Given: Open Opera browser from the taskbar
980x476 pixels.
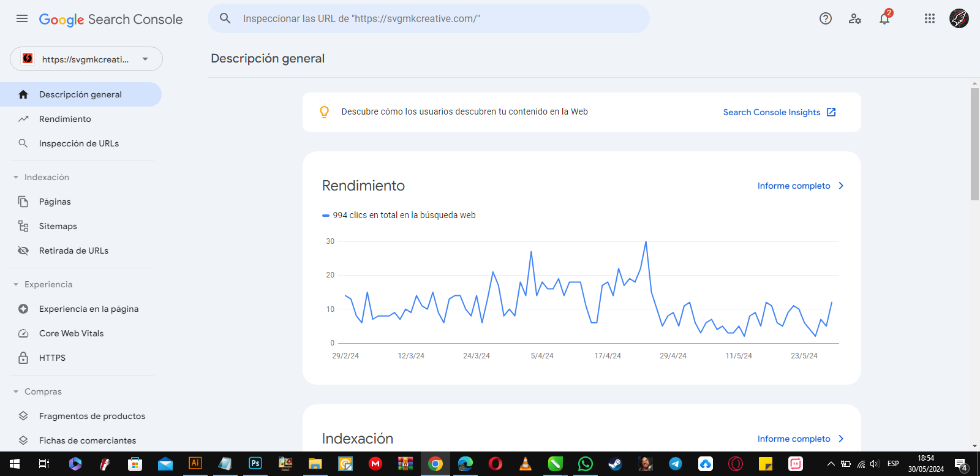Looking at the screenshot, I should 496,464.
